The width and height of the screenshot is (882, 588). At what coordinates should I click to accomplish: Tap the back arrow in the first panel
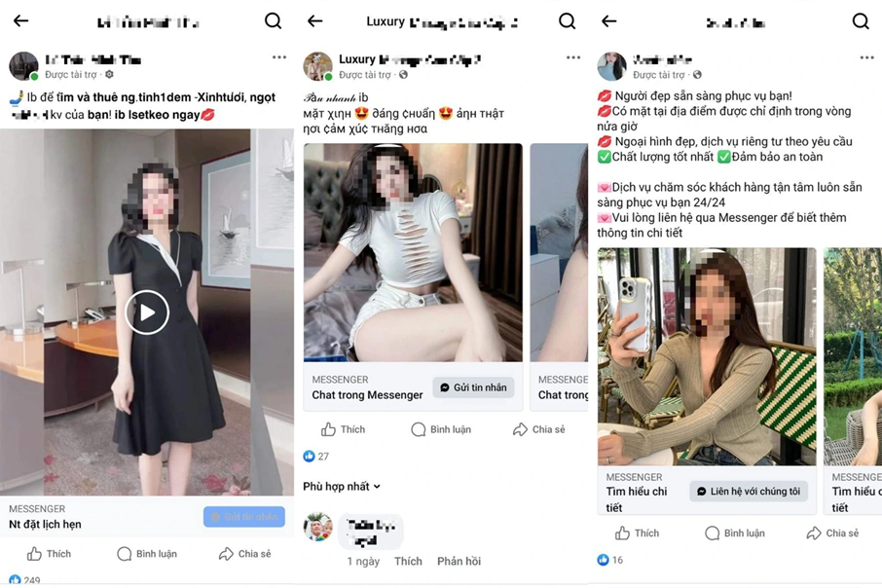point(20,20)
